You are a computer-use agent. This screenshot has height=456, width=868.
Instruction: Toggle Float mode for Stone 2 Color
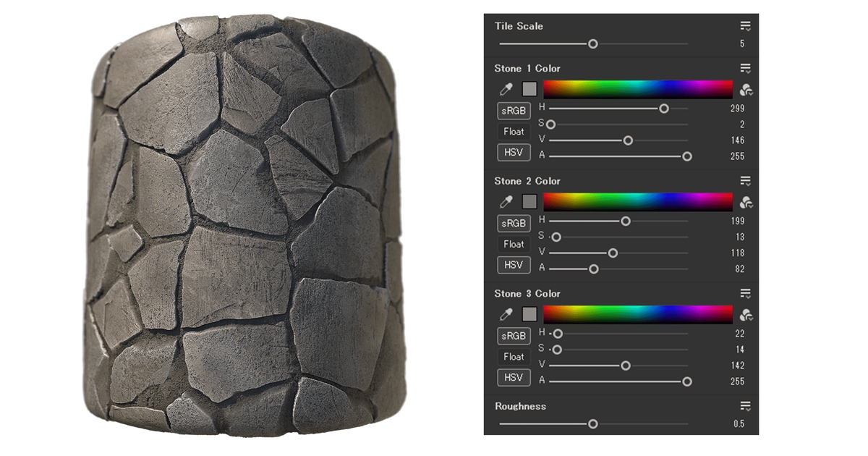(514, 244)
